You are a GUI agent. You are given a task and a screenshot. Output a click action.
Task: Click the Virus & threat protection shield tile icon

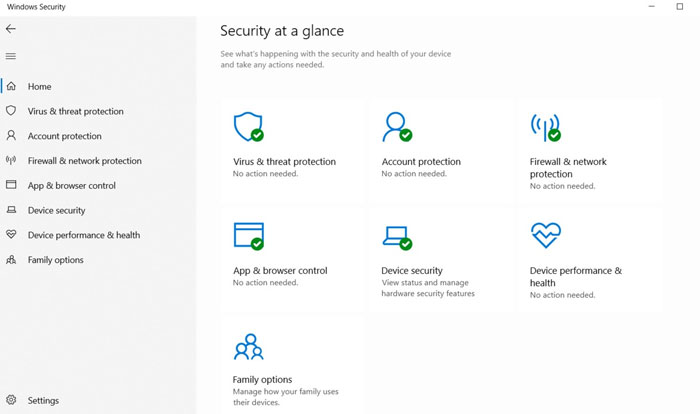coord(247,127)
